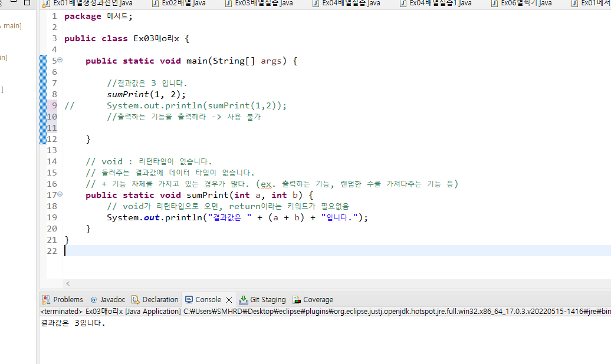Click comment '// void : 리턴타입이 없습니다.'
611x364 pixels.
pyautogui.click(x=149, y=161)
